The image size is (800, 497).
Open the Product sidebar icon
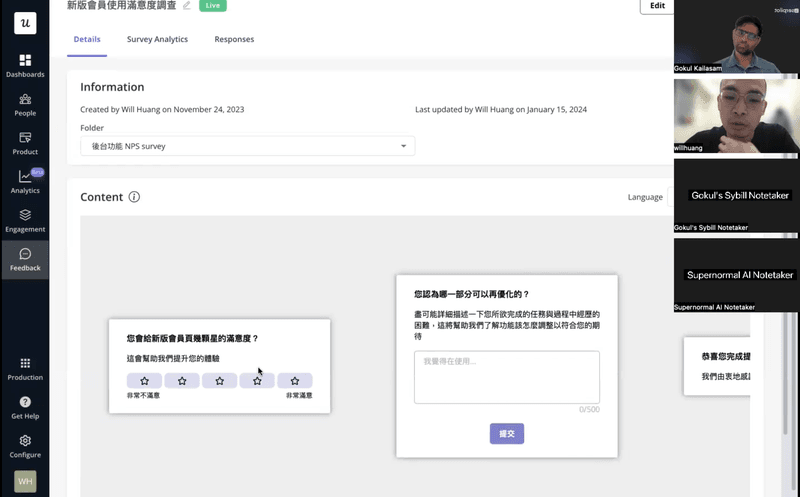pyautogui.click(x=25, y=142)
